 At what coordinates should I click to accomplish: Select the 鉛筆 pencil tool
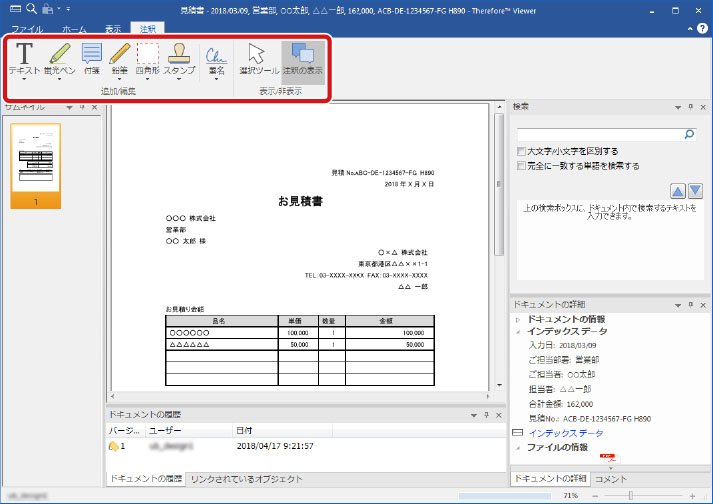pos(120,56)
